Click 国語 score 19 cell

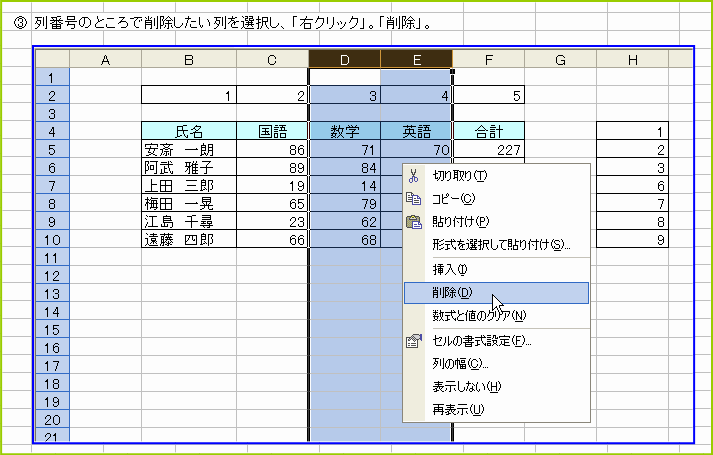(272, 185)
